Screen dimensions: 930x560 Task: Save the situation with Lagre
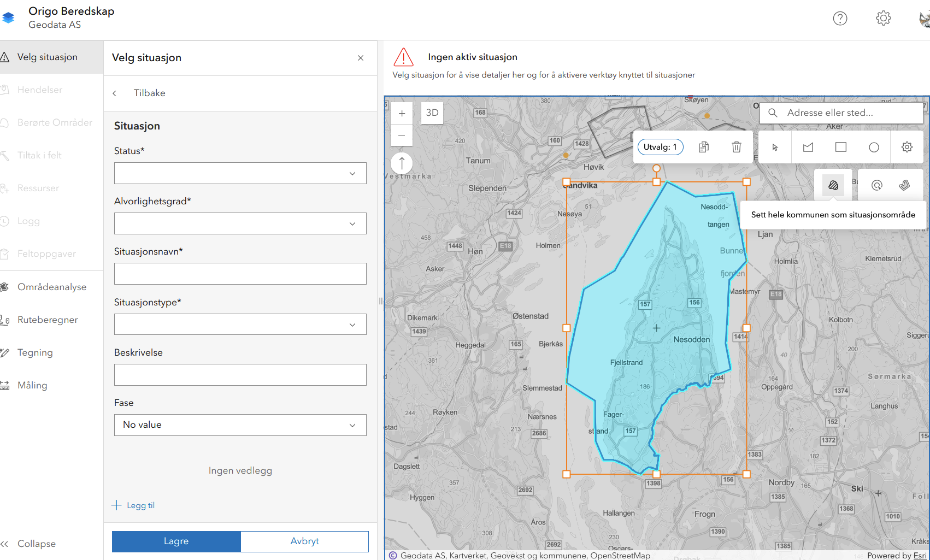click(x=176, y=541)
